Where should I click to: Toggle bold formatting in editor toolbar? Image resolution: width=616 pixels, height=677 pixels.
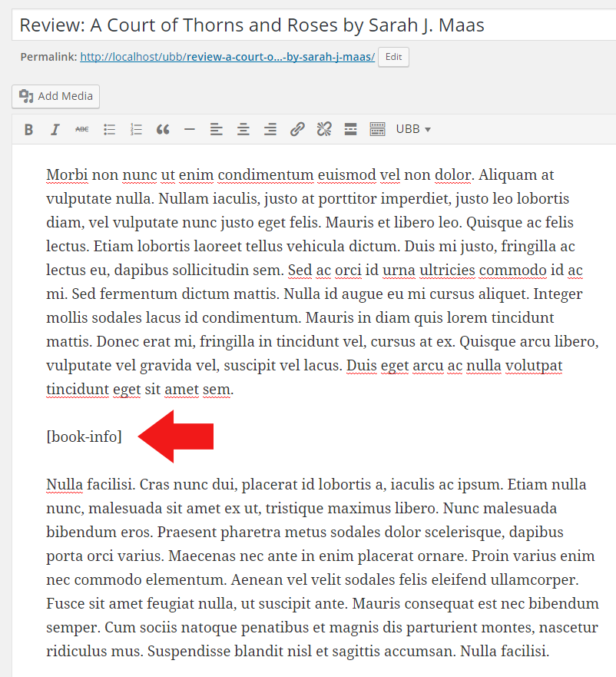28,130
